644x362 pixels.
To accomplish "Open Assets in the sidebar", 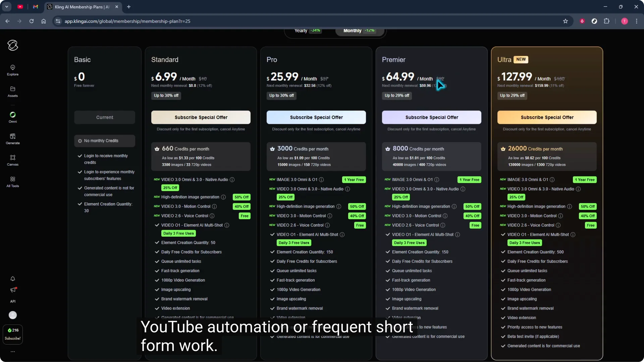I will (13, 92).
